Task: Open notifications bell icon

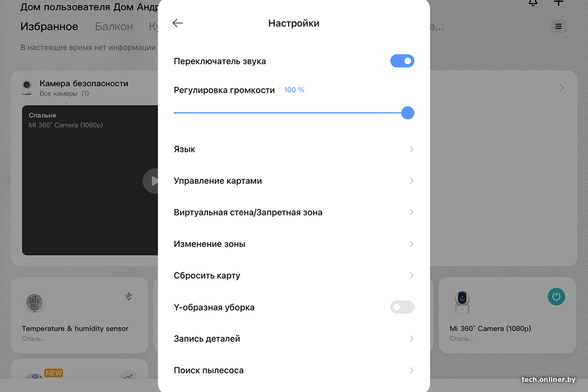Action: [533, 3]
